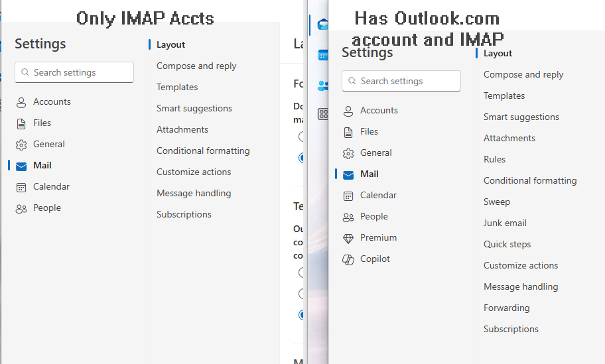The width and height of the screenshot is (605, 364).
Task: Open Subscriptions in the right window
Action: pos(511,329)
